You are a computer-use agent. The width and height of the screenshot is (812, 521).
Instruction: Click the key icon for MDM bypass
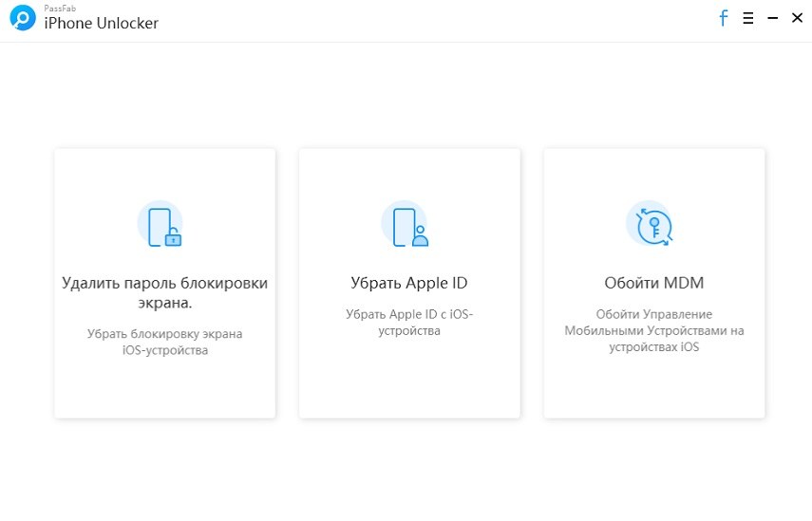[x=651, y=226]
